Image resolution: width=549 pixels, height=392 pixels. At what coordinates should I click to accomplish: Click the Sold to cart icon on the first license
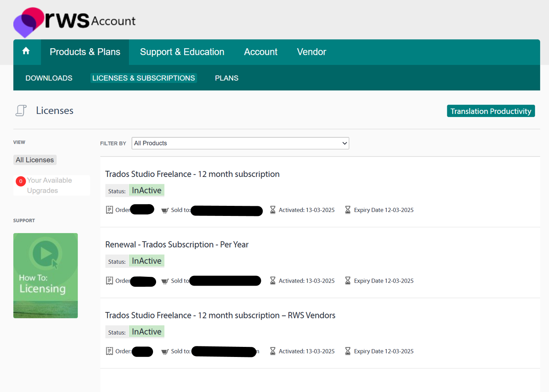(x=165, y=210)
